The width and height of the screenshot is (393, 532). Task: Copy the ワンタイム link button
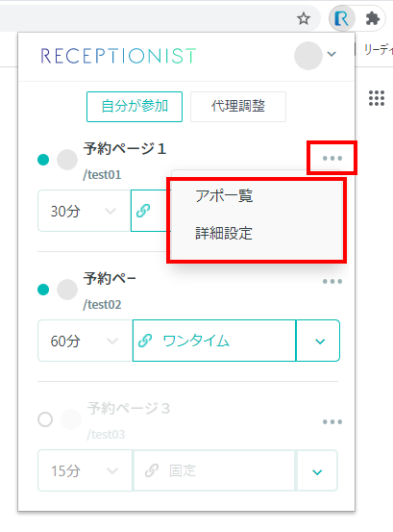(x=214, y=341)
